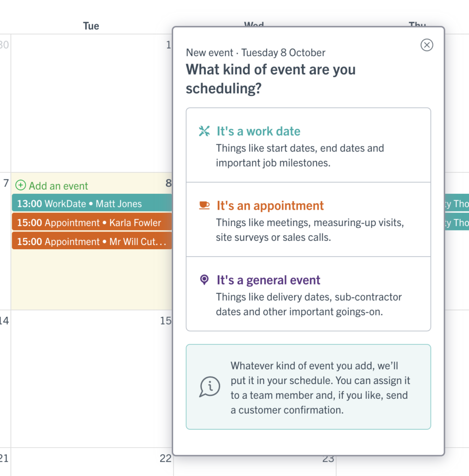Click the purple location pin icon
Viewport: 469px width, 476px height.
point(204,279)
